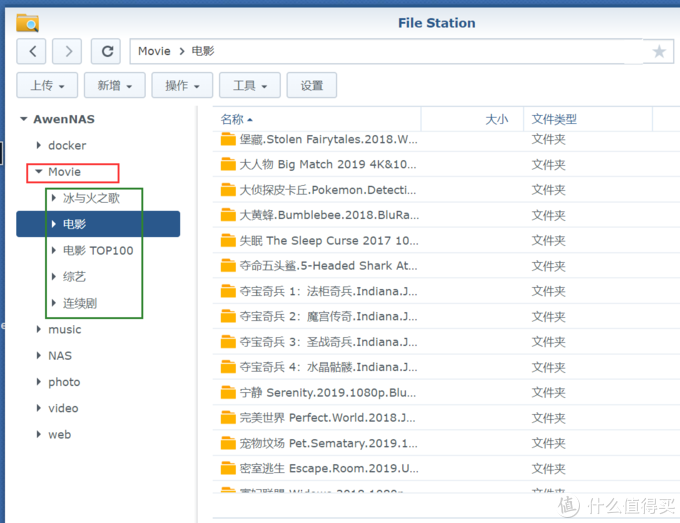Open the 操作 action dropdown
The image size is (680, 523).
coord(182,86)
